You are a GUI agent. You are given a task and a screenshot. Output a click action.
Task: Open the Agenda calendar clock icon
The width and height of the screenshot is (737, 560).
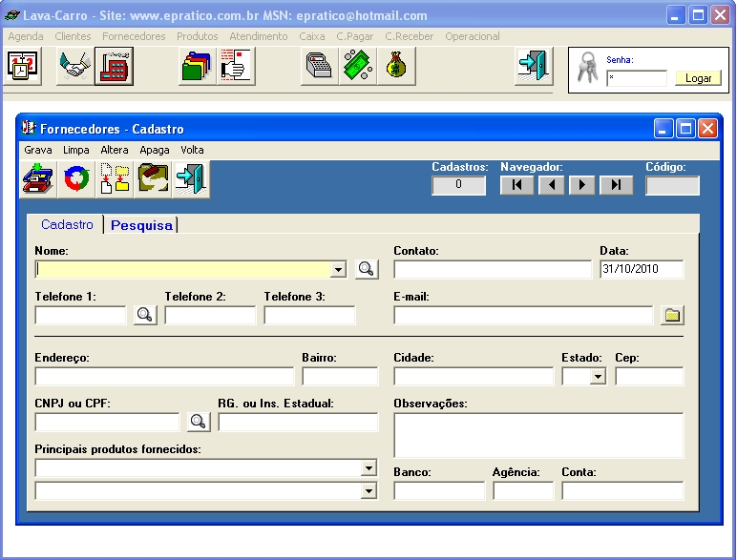click(x=20, y=66)
